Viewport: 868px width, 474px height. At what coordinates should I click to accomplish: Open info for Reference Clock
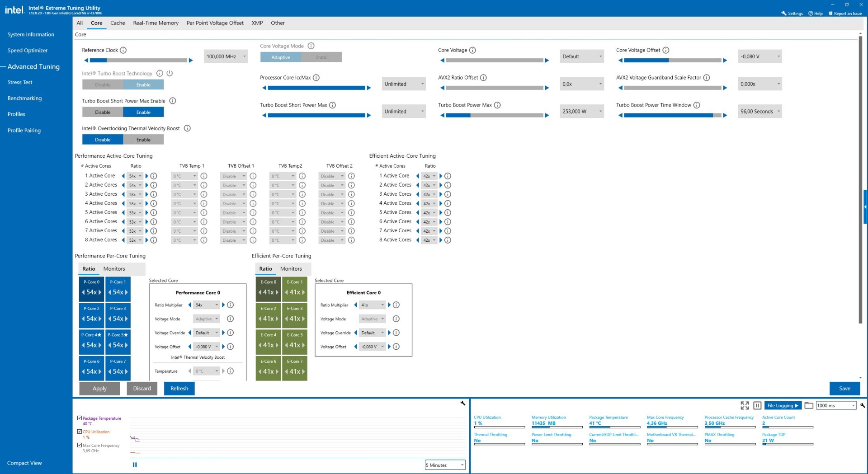point(123,50)
